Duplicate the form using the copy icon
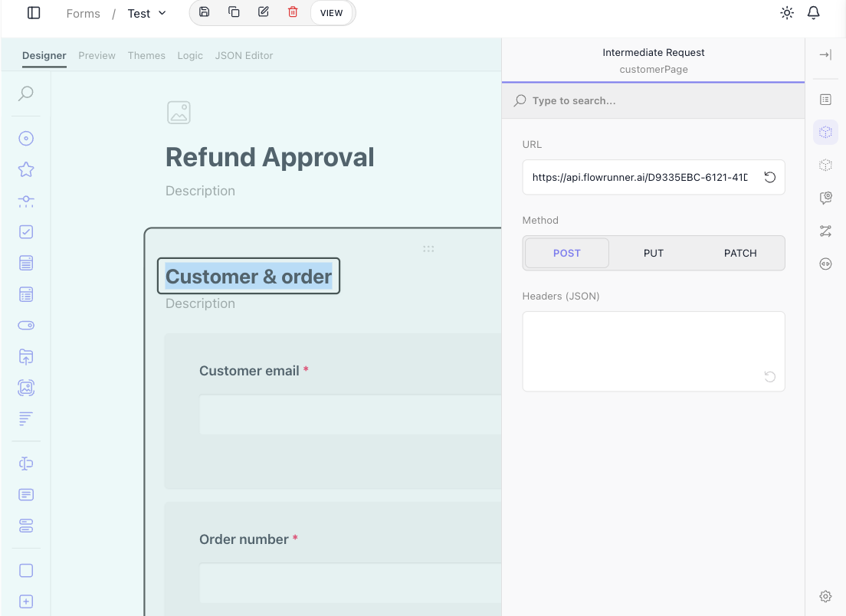 pyautogui.click(x=234, y=11)
